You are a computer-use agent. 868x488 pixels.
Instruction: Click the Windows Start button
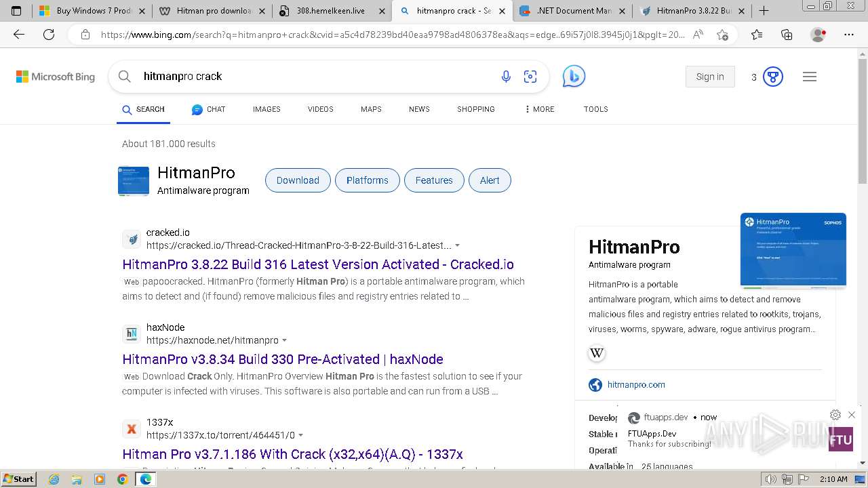point(18,479)
